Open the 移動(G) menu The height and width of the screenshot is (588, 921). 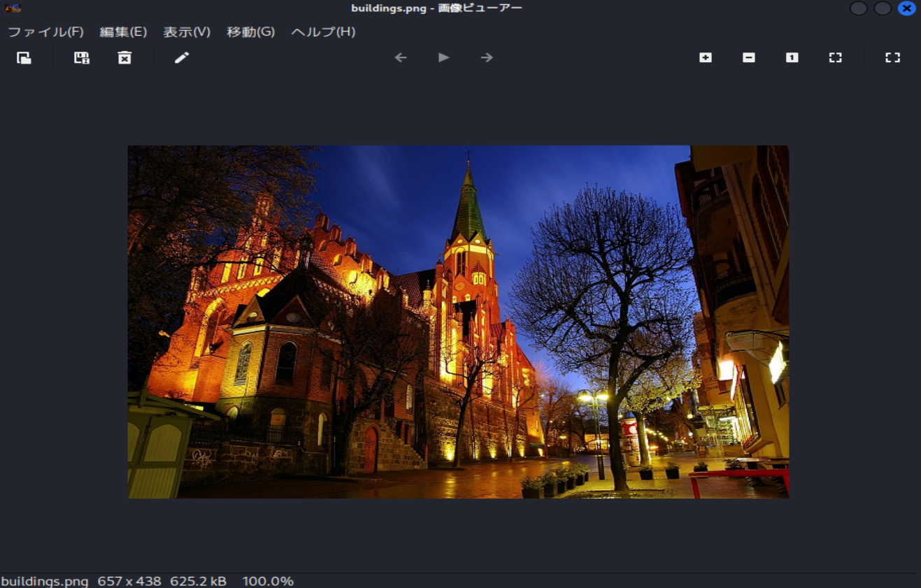(251, 32)
